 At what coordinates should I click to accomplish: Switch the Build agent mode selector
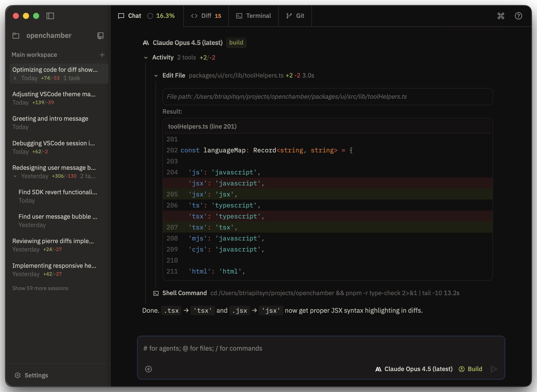470,369
